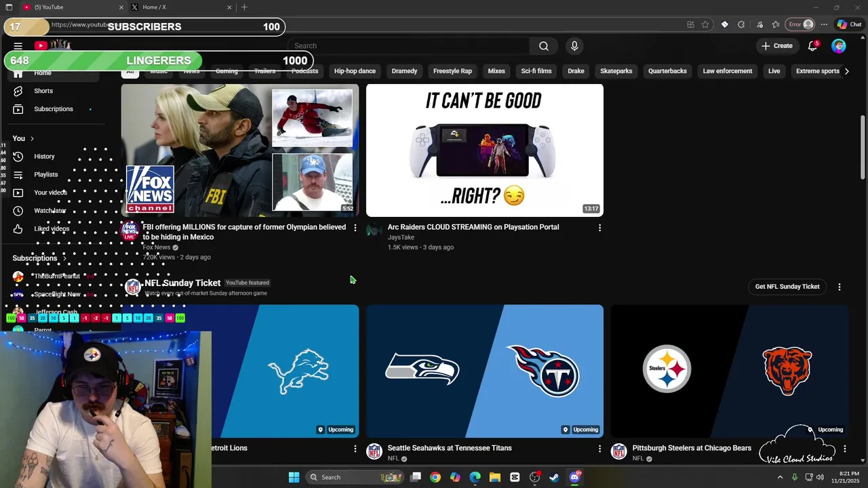
Task: Select the Skateparks chip
Action: click(x=616, y=71)
